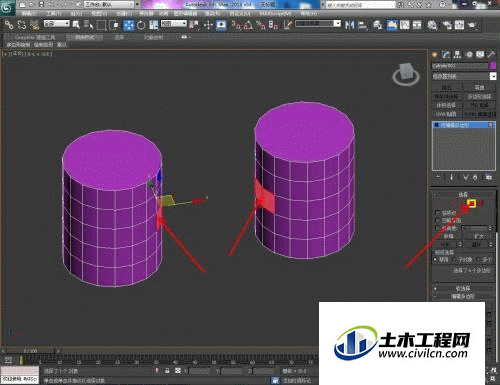This screenshot has height=385, width=500.
Task: Select the Polygon sub-object level icon
Action: [x=471, y=203]
